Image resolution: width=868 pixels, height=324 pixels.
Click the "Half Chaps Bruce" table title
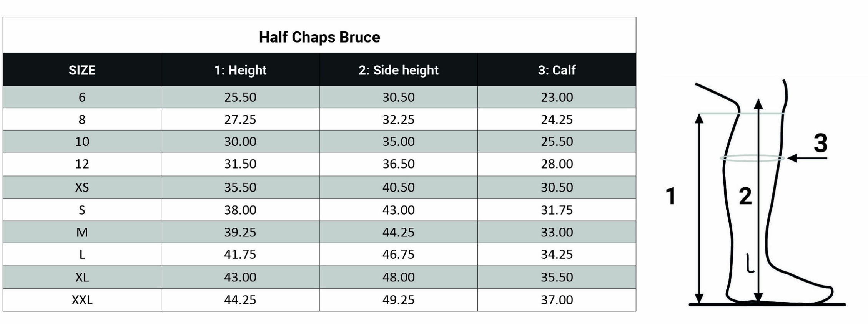pos(319,37)
